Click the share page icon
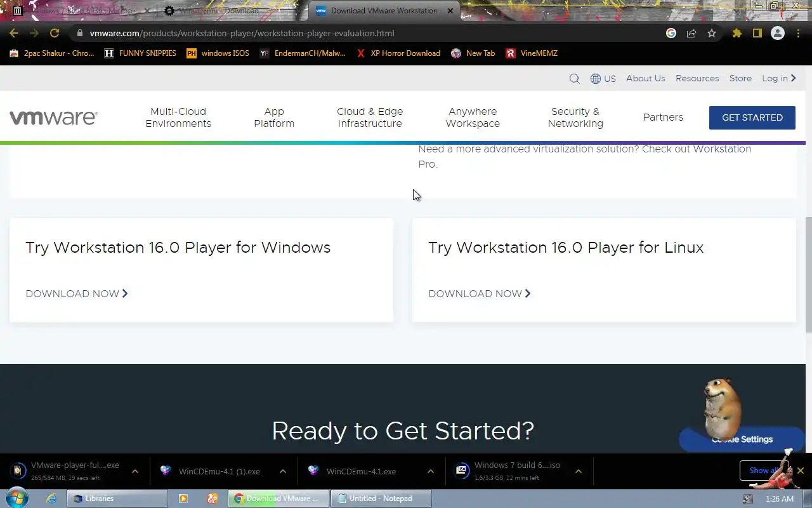Screen dimensions: 812x508 tap(691, 33)
